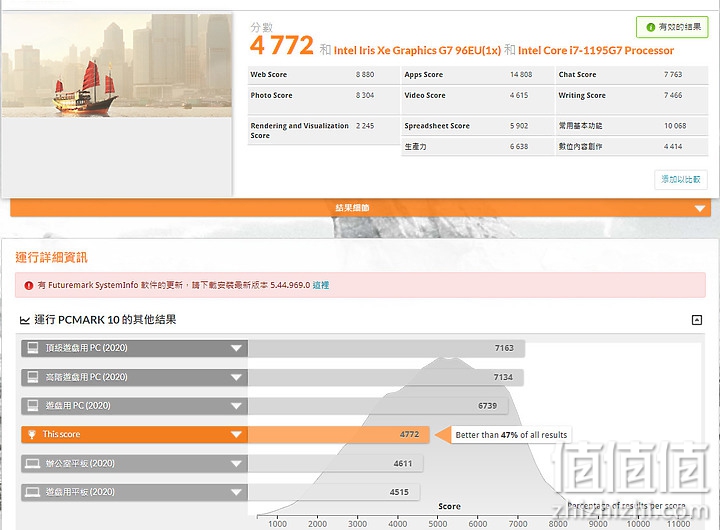The width and height of the screenshot is (720, 530).
Task: Click the laptop icon on 遊戲用平板 row
Action: (33, 492)
